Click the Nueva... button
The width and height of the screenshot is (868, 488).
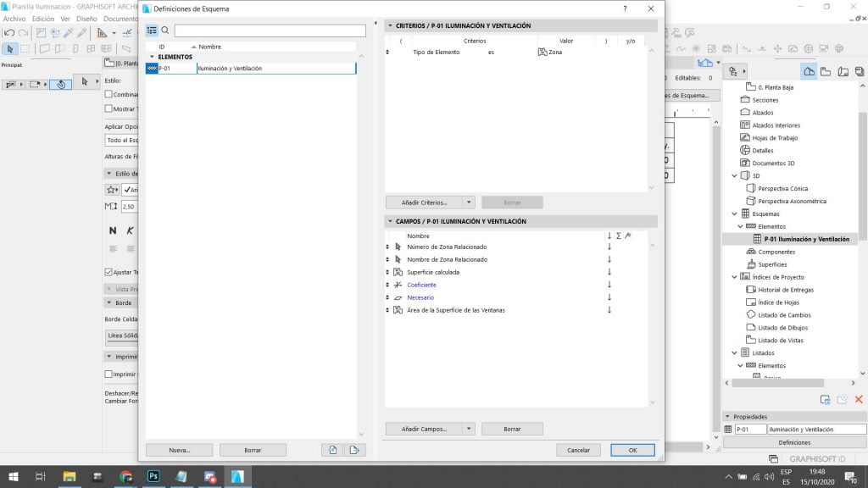179,450
